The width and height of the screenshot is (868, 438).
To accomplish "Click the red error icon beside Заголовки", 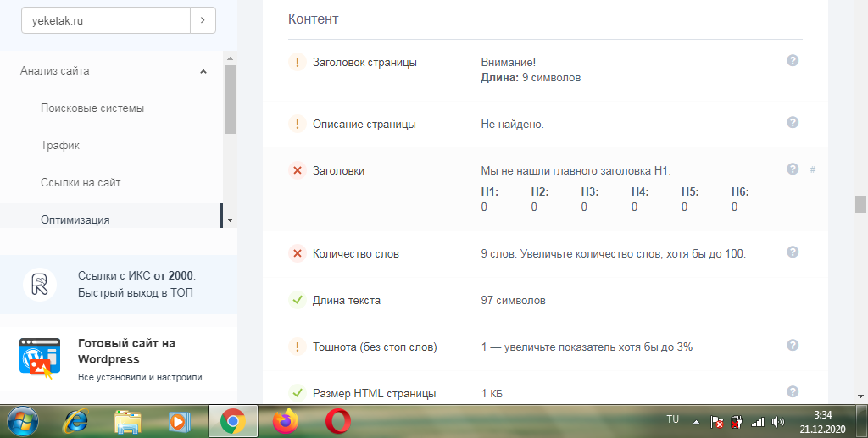I will click(298, 170).
